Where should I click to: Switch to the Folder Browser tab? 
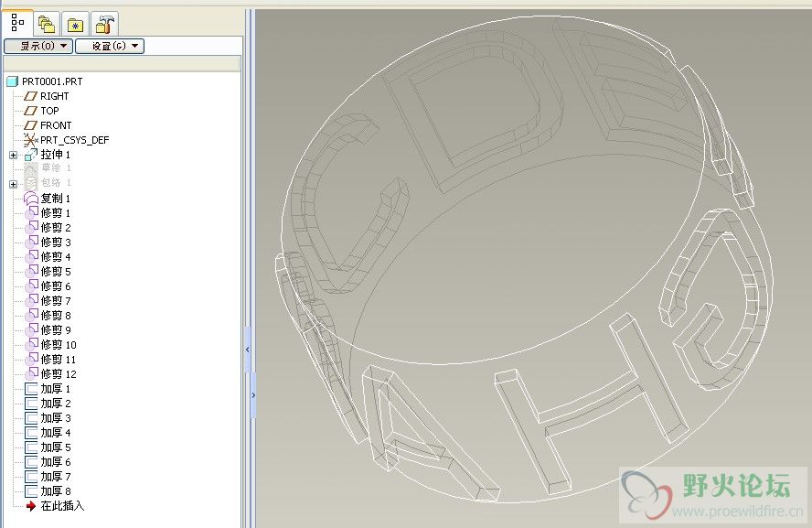[47, 24]
